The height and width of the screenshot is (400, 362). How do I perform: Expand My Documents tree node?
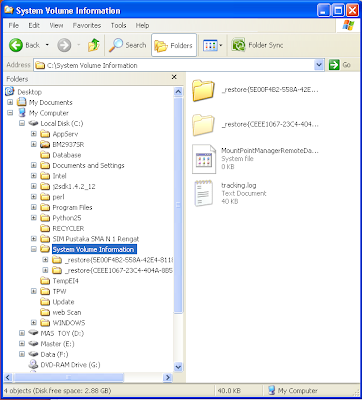click(x=10, y=102)
